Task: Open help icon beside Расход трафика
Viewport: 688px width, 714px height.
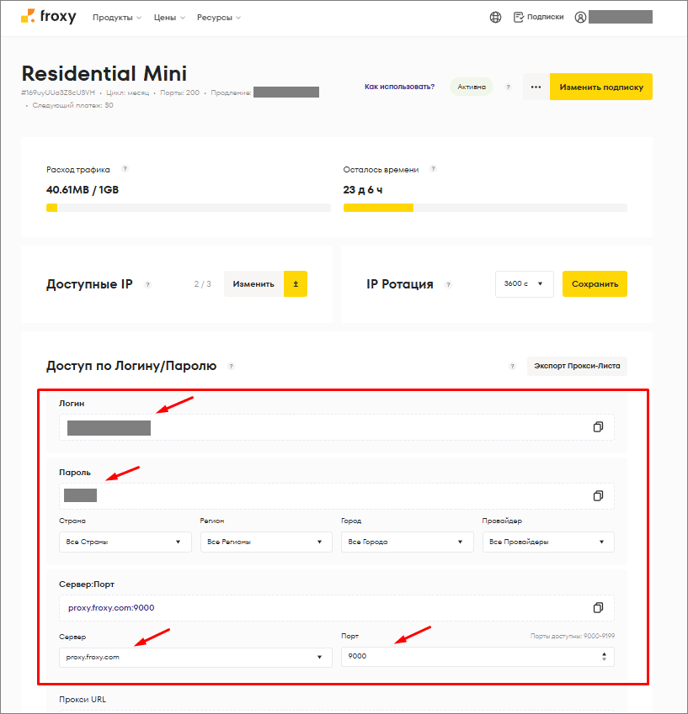Action: click(125, 169)
